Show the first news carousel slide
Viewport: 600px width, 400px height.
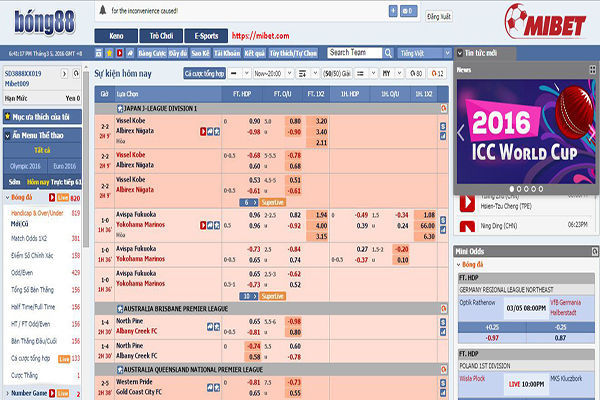coord(512,189)
